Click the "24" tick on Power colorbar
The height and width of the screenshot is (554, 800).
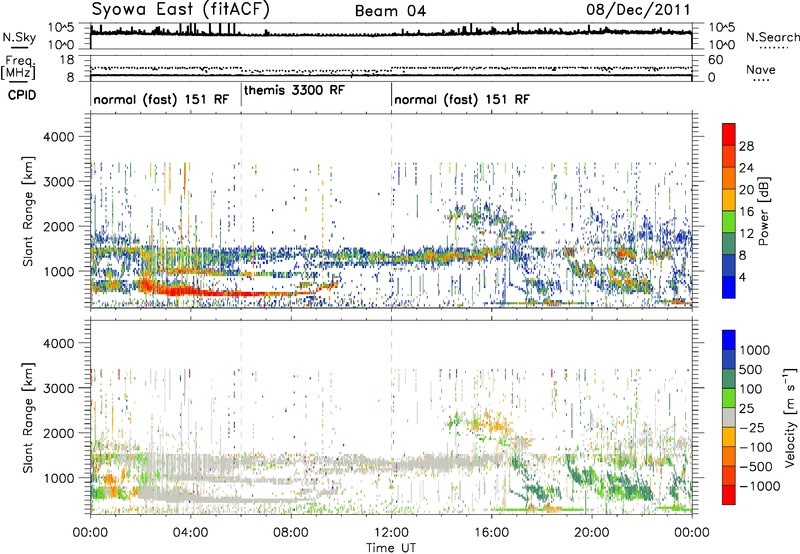point(746,168)
